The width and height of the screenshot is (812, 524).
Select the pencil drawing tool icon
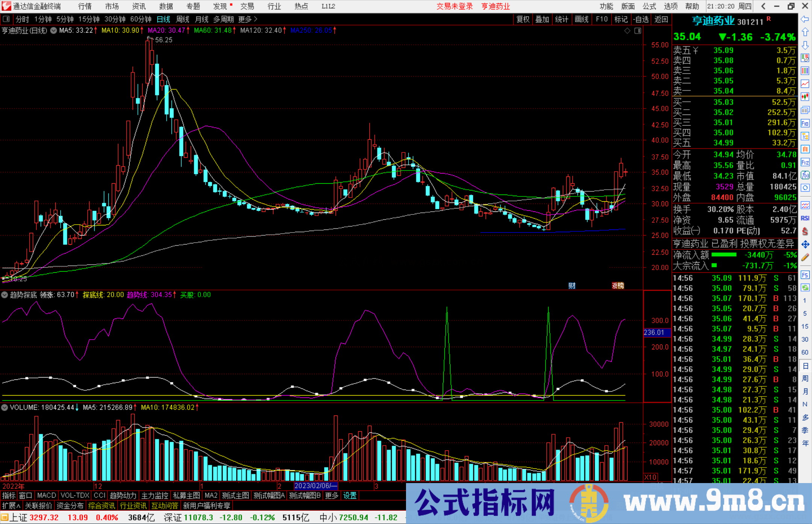(x=805, y=258)
